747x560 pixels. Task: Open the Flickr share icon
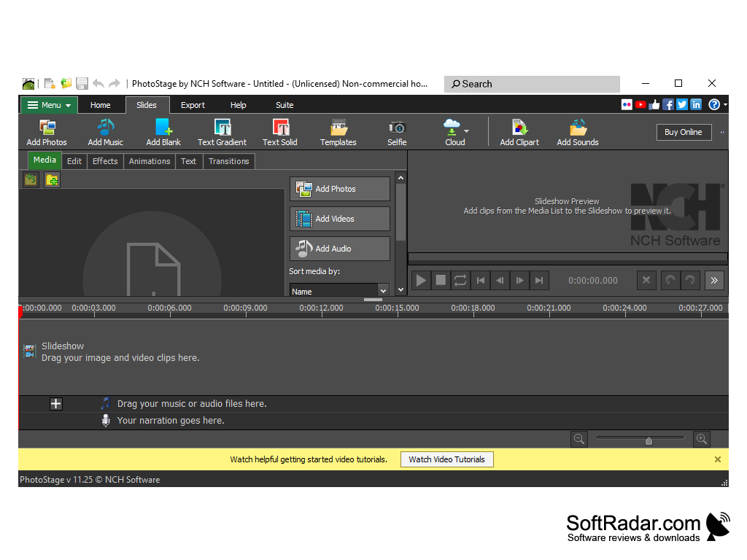[627, 105]
